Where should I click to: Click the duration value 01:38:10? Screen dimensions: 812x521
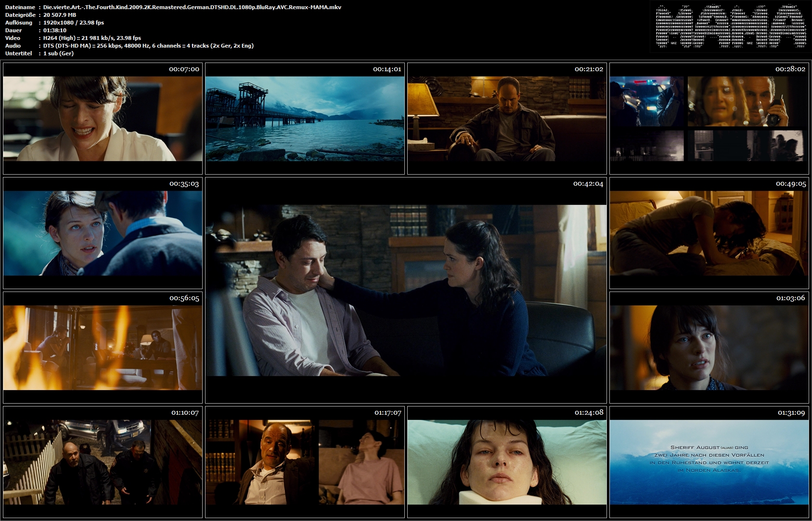tap(55, 30)
